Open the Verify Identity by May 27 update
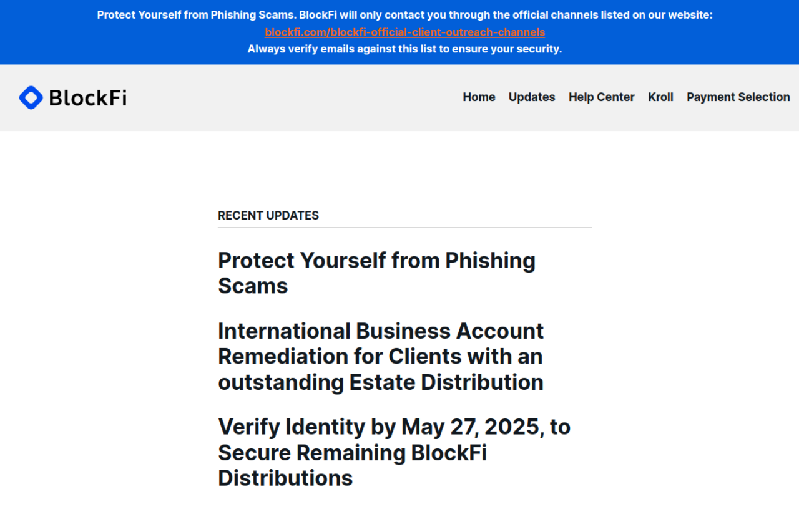This screenshot has height=532, width=799. pos(394,427)
